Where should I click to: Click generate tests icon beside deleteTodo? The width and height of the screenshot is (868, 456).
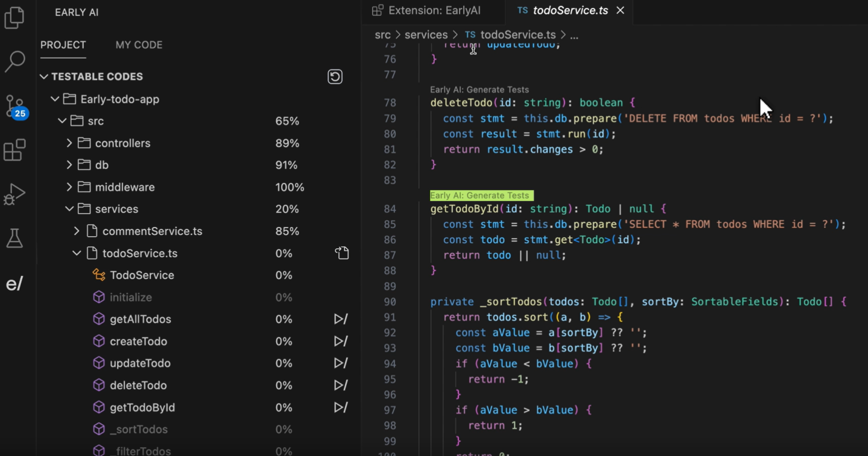(x=340, y=385)
